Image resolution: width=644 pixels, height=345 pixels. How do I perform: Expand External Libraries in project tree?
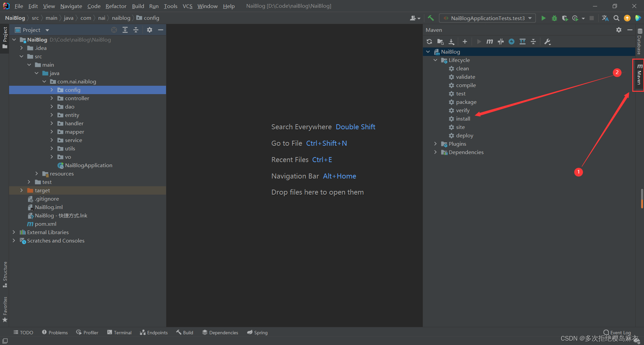14,232
